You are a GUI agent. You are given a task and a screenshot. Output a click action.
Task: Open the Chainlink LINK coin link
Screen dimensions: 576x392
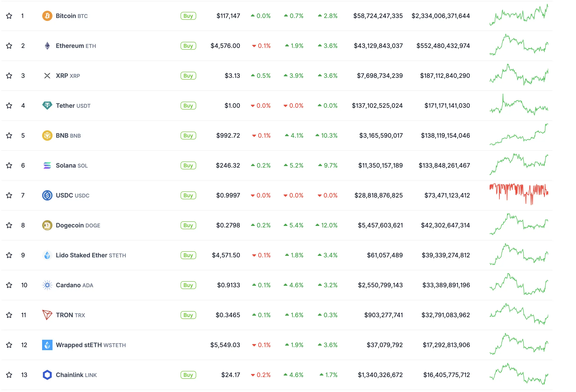point(76,375)
